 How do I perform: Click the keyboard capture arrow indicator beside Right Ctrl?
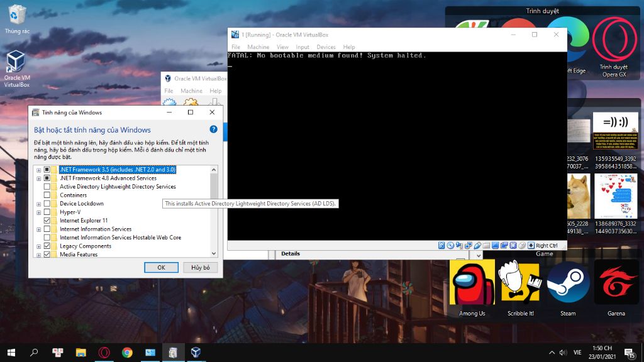click(531, 246)
